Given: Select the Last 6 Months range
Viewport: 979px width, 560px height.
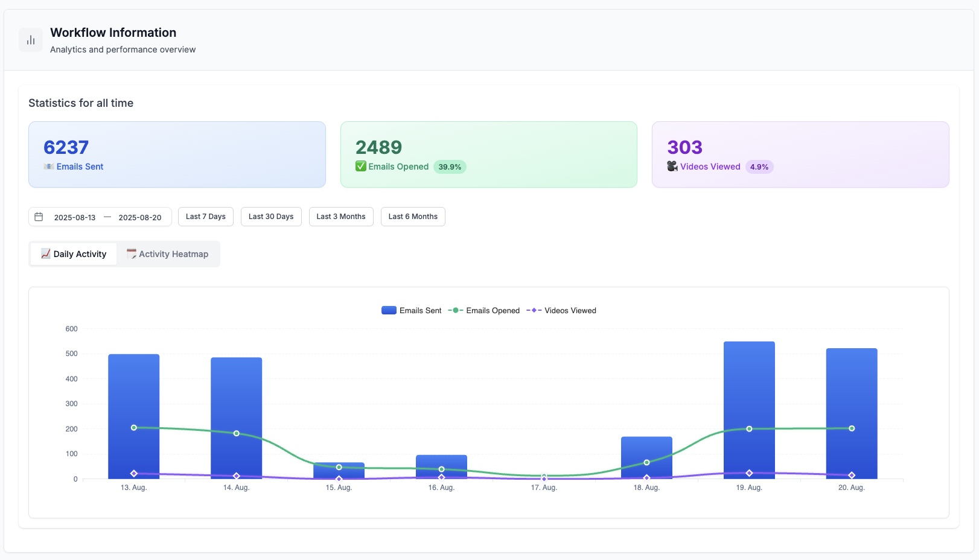Looking at the screenshot, I should [412, 216].
